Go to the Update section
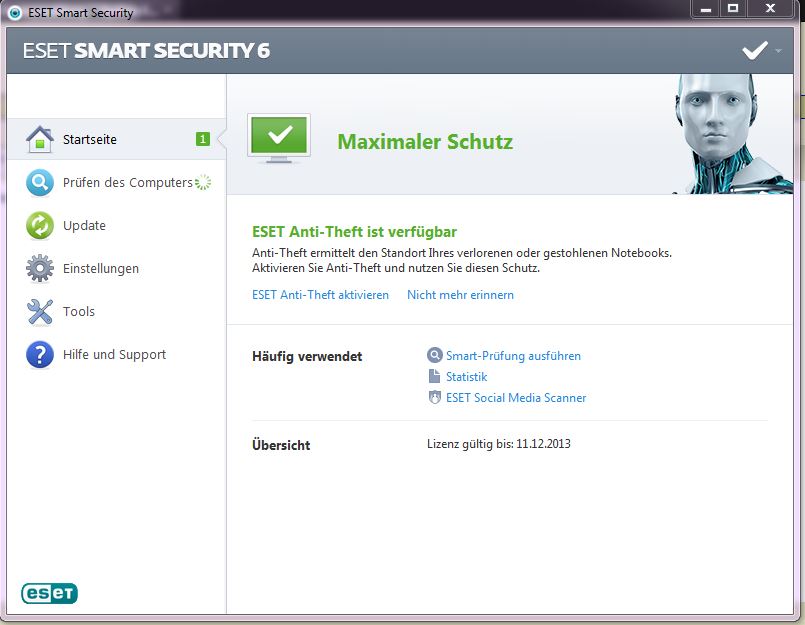 click(84, 226)
